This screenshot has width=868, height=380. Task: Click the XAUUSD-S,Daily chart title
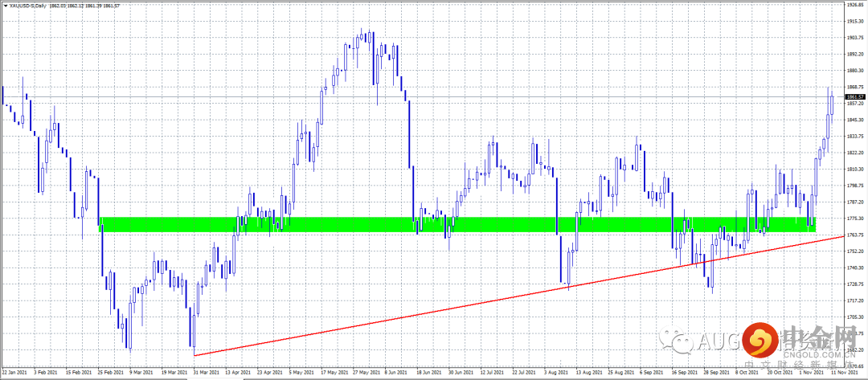(29, 5)
